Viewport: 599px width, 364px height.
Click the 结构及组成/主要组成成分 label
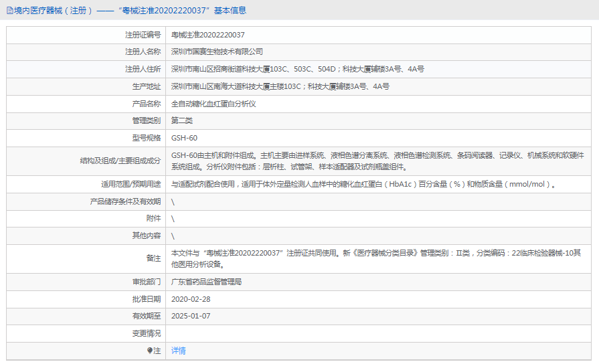120,161
